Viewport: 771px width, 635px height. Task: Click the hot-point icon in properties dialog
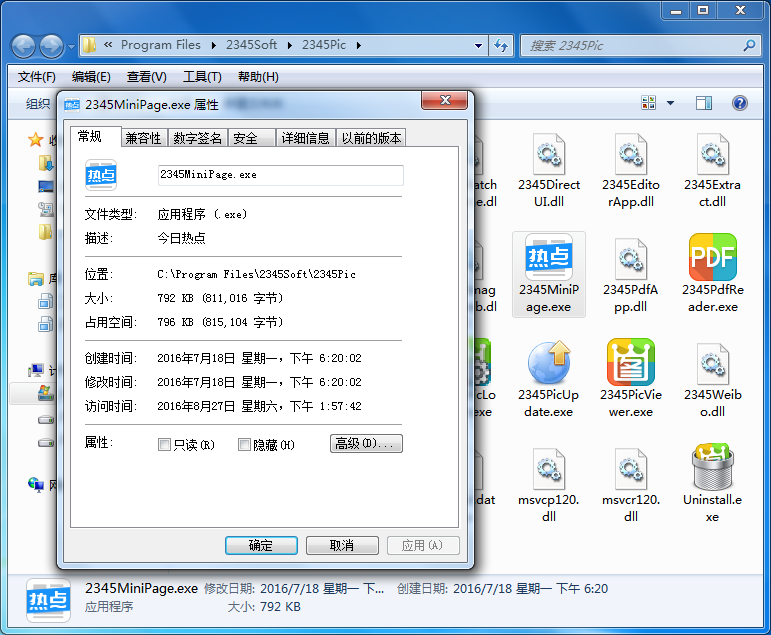point(101,175)
